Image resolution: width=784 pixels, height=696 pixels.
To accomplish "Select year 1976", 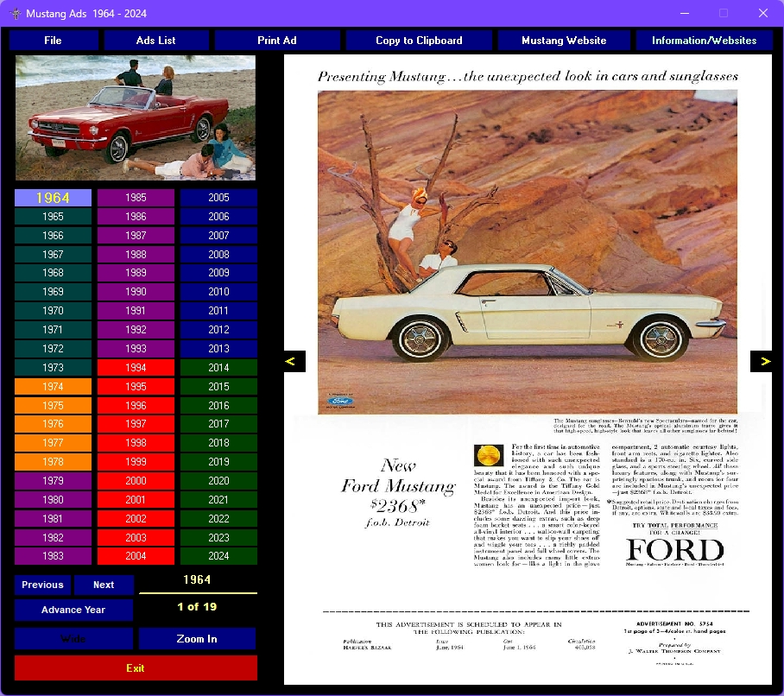I will pos(53,424).
